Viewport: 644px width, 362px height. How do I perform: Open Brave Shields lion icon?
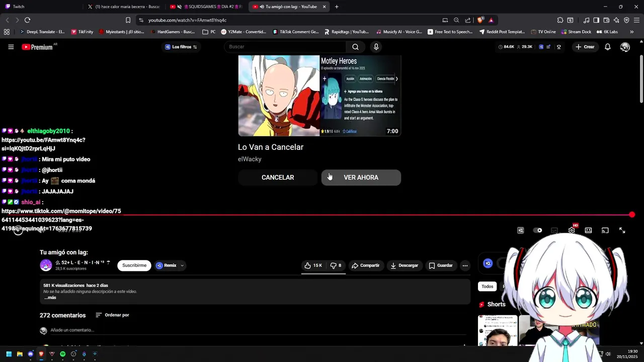coord(480,20)
